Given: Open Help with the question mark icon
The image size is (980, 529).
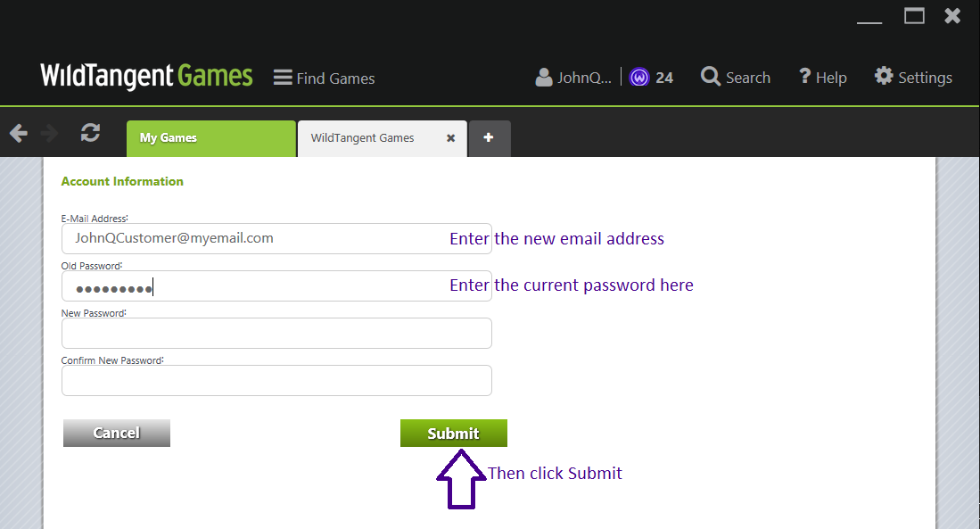Looking at the screenshot, I should (x=804, y=77).
